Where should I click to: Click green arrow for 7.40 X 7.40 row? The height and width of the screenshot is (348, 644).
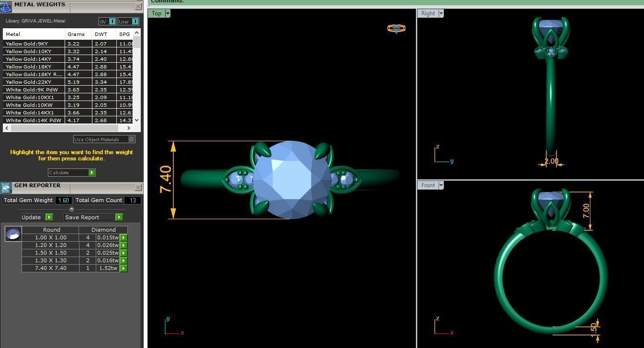[x=124, y=268]
